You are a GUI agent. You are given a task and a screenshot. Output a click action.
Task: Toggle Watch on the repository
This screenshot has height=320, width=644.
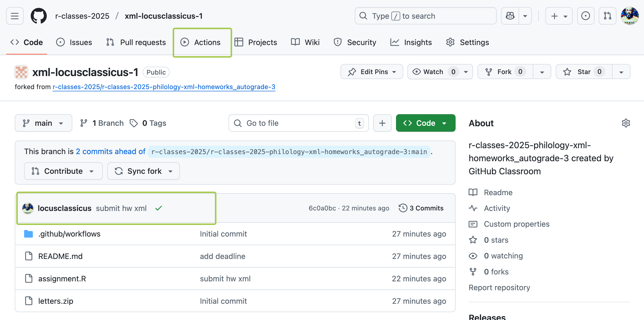point(433,72)
